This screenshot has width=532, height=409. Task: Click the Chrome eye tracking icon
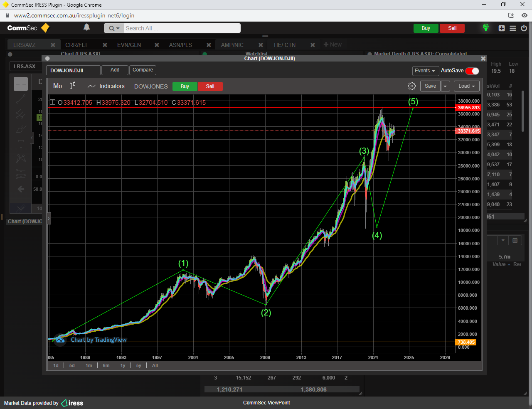tap(525, 15)
